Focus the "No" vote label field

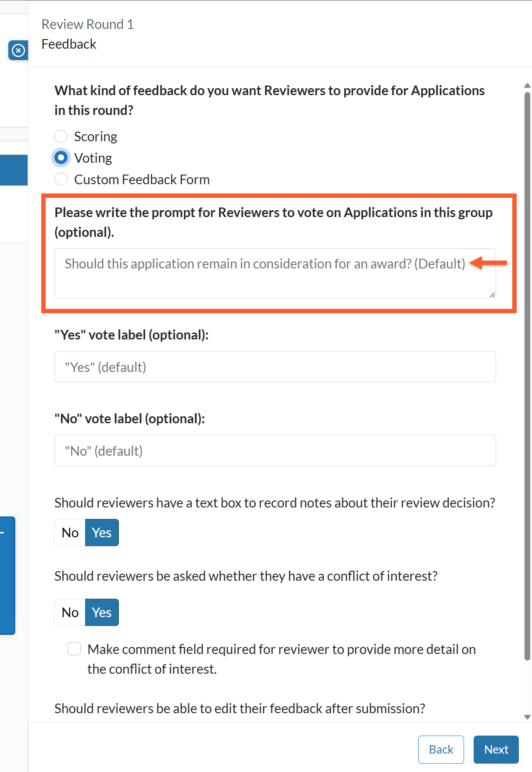coord(275,450)
